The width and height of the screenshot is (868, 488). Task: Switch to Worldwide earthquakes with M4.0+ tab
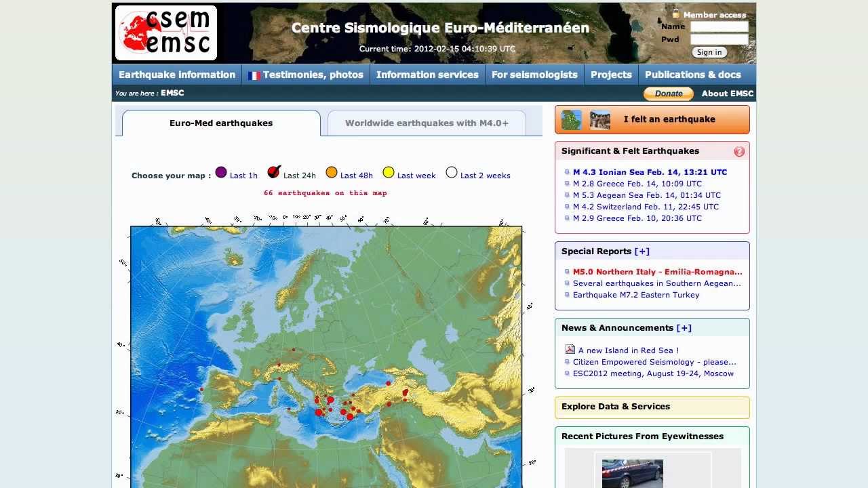click(427, 123)
